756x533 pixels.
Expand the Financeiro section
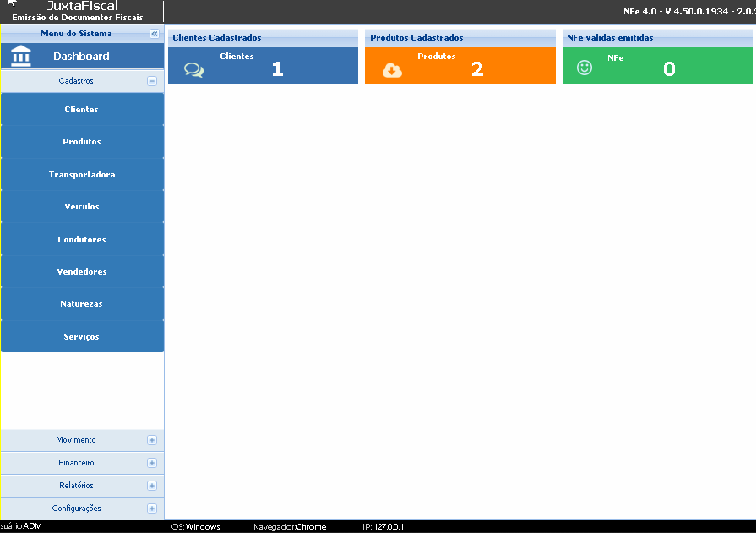click(x=152, y=463)
